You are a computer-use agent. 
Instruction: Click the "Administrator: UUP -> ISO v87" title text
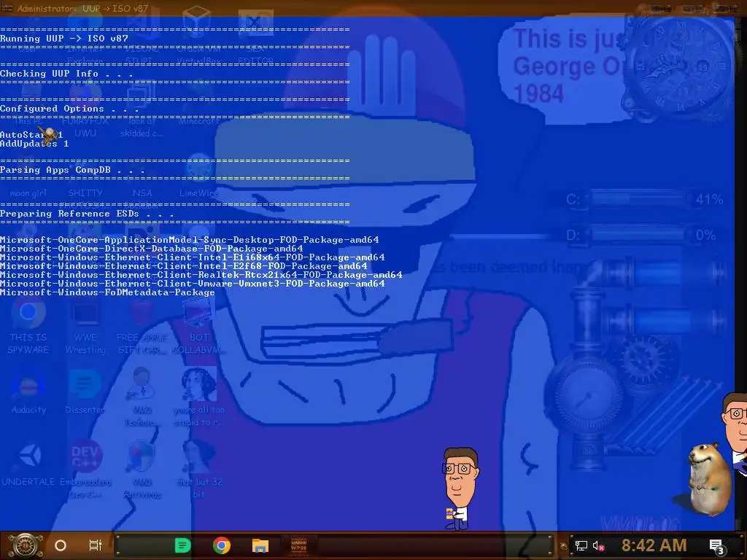click(x=82, y=9)
